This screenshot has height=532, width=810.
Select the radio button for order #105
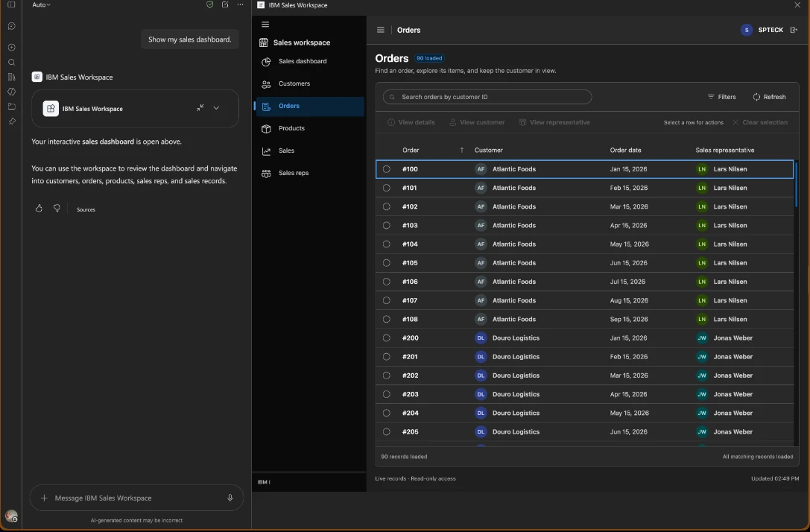click(x=387, y=263)
